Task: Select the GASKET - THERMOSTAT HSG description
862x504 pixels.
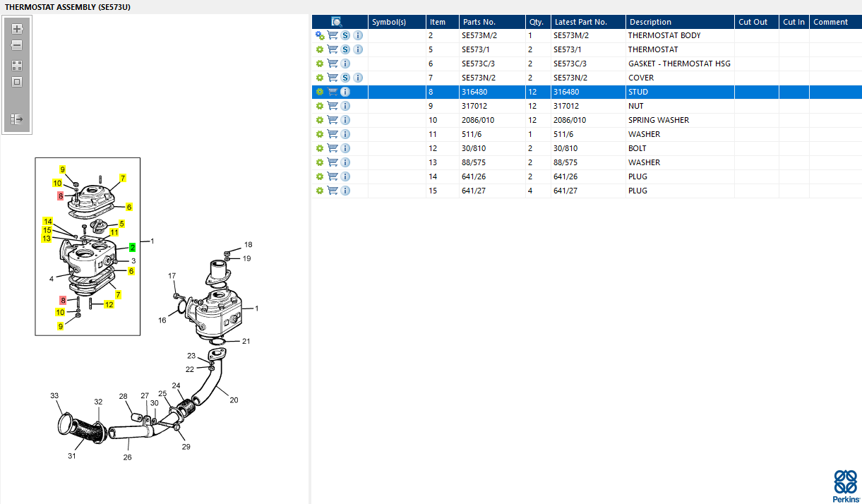Action: tap(679, 64)
